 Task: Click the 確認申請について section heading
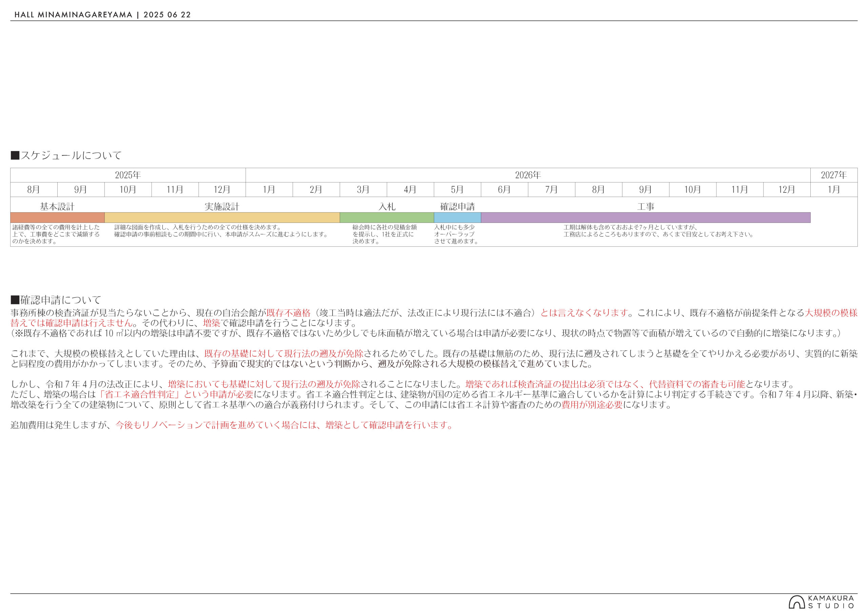(x=56, y=300)
